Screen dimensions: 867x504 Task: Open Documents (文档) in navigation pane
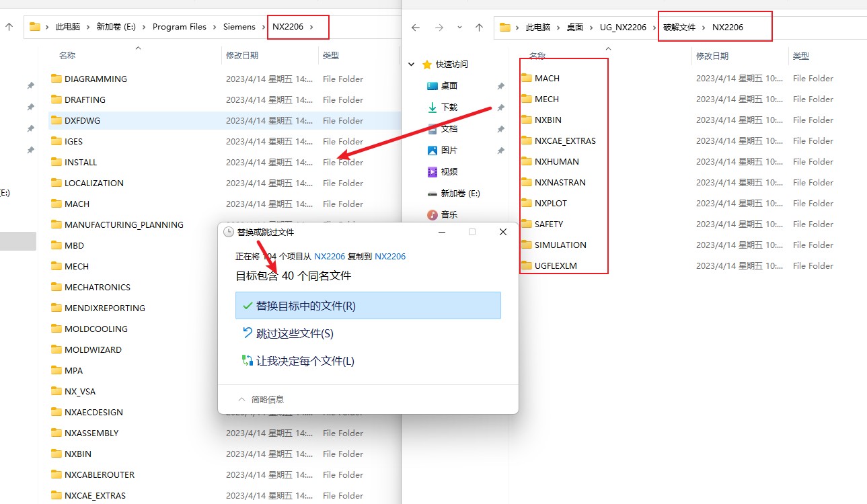[449, 129]
